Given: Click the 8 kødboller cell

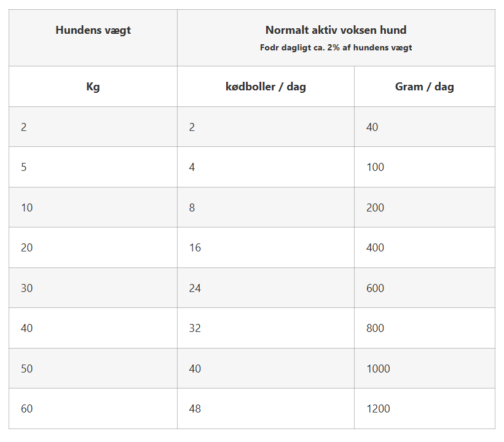Looking at the screenshot, I should coord(266,207).
